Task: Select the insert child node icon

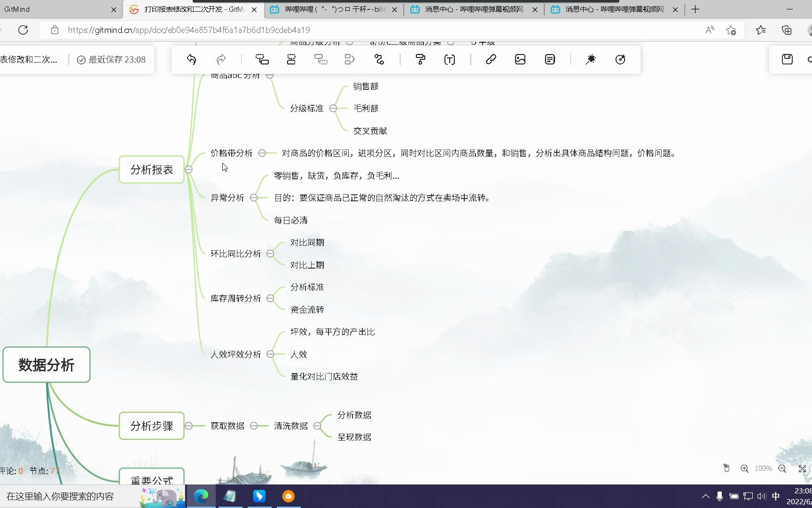Action: pos(291,59)
